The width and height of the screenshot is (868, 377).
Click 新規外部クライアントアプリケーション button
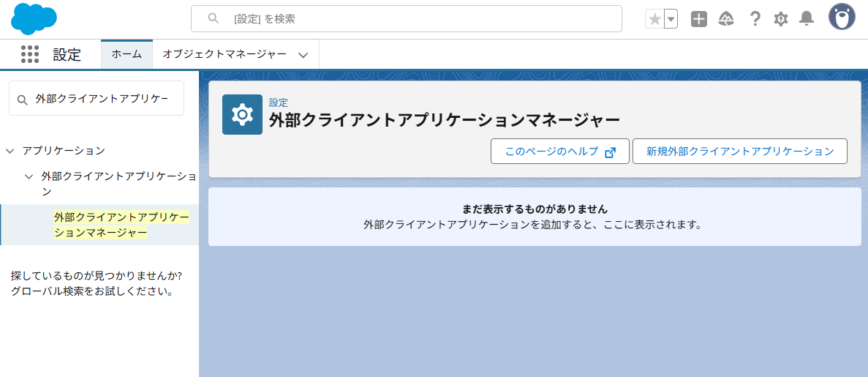pyautogui.click(x=740, y=152)
